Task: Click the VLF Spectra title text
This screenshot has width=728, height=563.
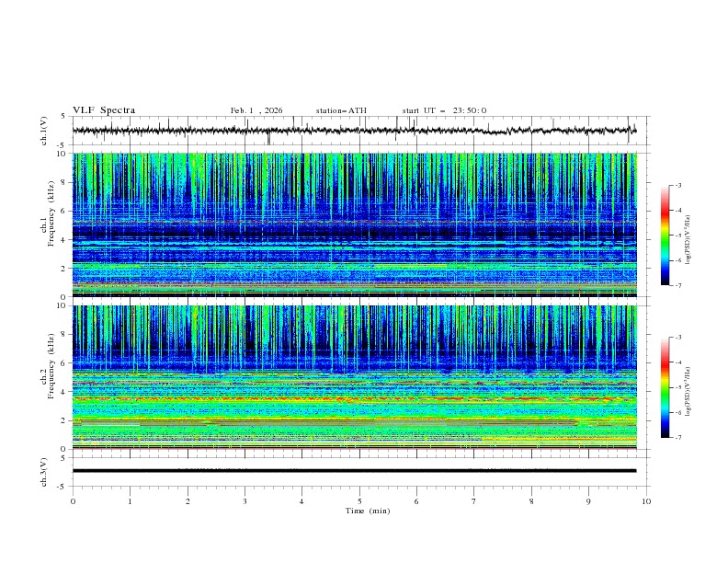Action: click(x=104, y=110)
